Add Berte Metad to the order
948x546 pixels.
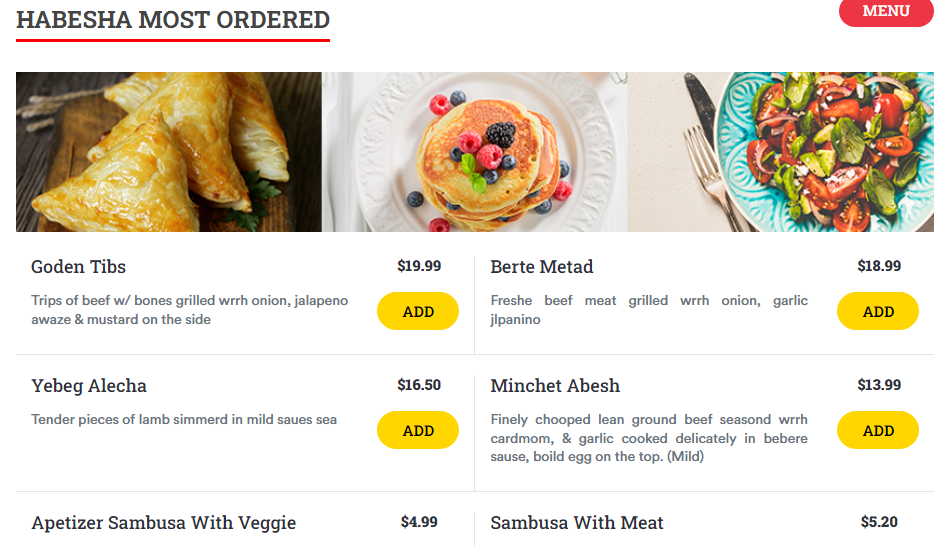[x=877, y=311]
